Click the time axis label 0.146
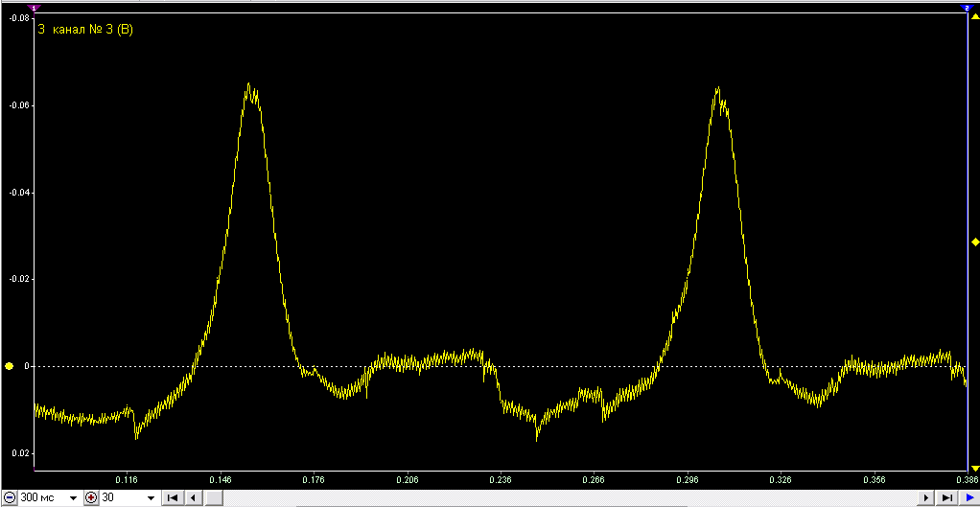980x507 pixels. click(x=221, y=480)
